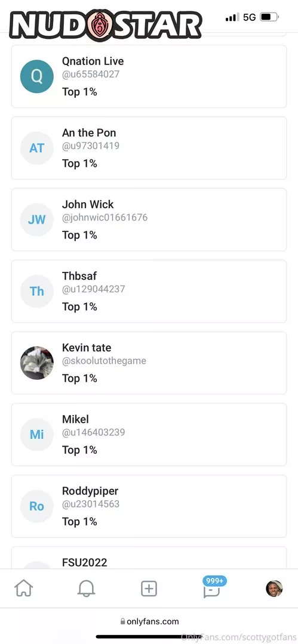
Task: Select the Th avatar for Thbsaf
Action: click(x=36, y=292)
